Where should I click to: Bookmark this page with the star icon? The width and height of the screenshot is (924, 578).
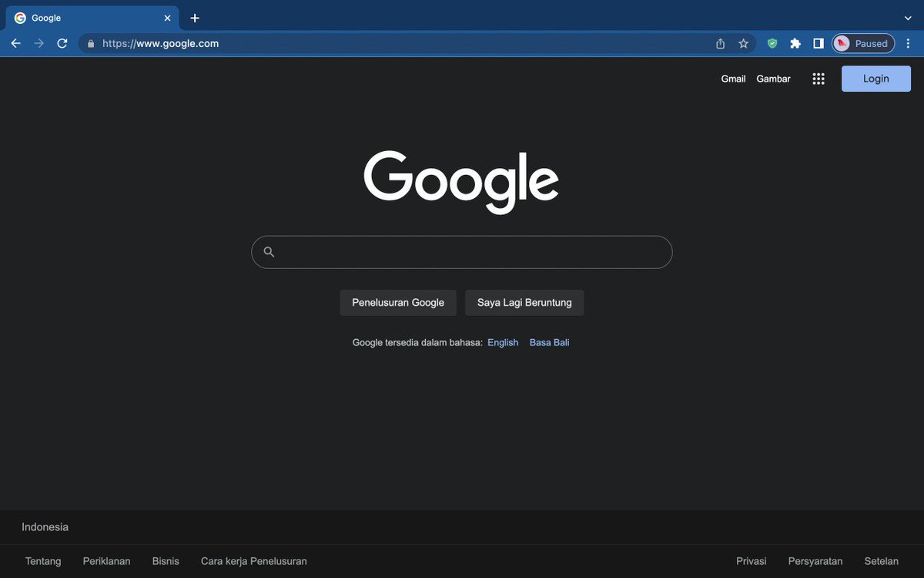[x=743, y=44]
